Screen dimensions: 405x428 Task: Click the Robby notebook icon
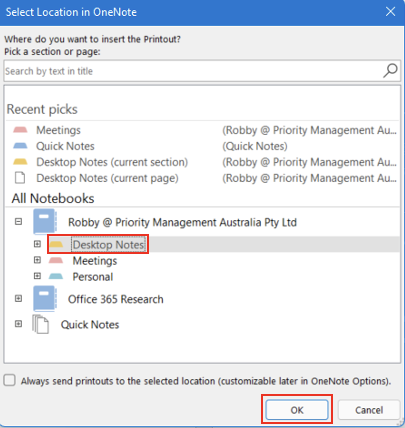(45, 222)
